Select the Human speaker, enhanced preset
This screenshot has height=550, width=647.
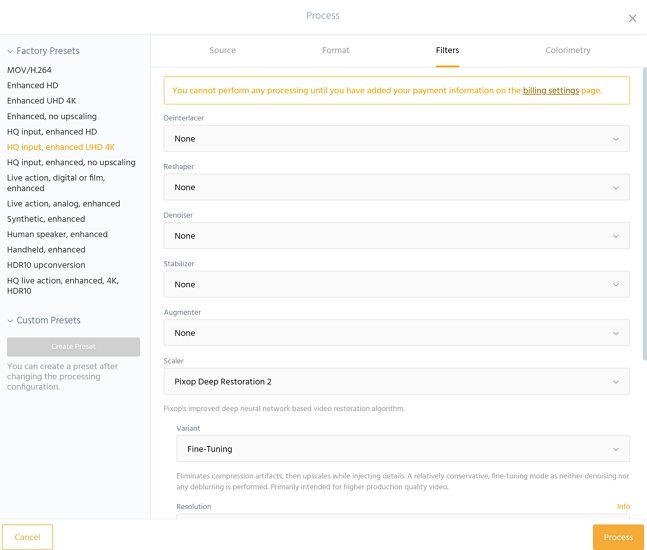point(57,234)
